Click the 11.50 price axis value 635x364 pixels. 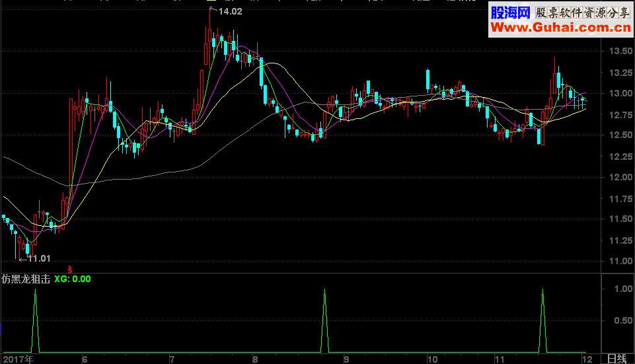pyautogui.click(x=620, y=219)
